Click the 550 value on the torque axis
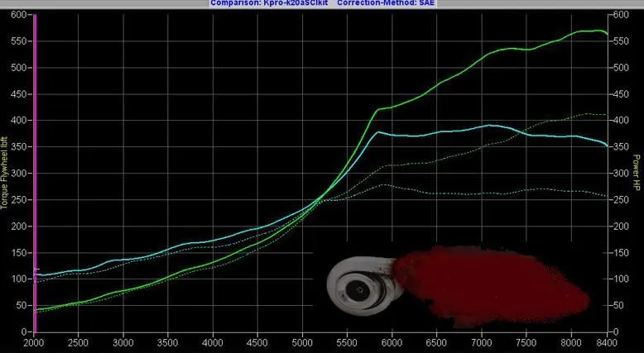Viewport: 644px width, 353px height. coord(20,41)
